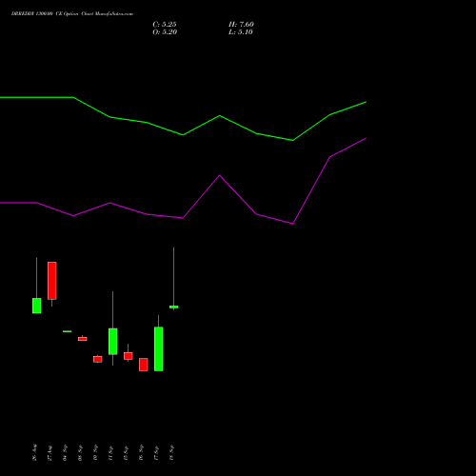Select the 17 Sep date label
This screenshot has height=476, width=476.
pos(156,452)
